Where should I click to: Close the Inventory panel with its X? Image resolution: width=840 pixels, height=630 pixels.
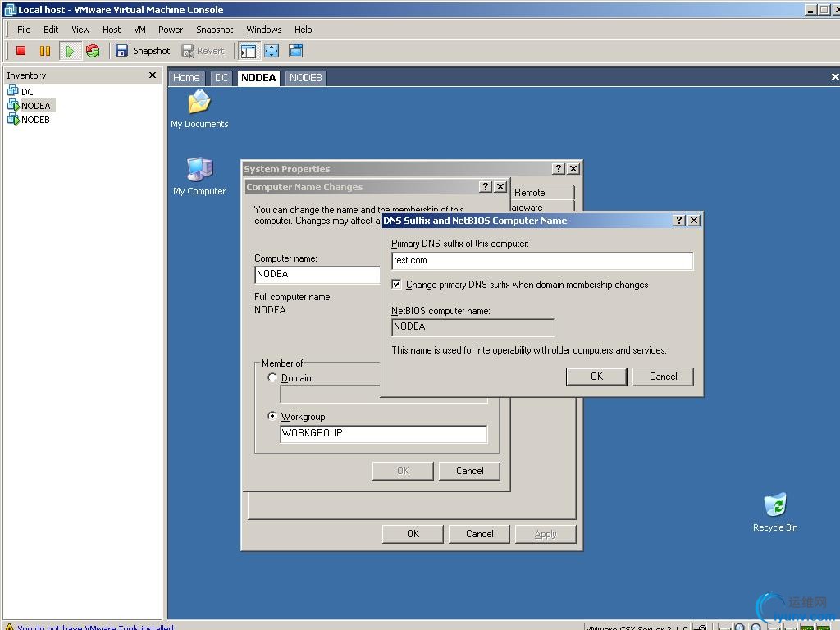153,75
